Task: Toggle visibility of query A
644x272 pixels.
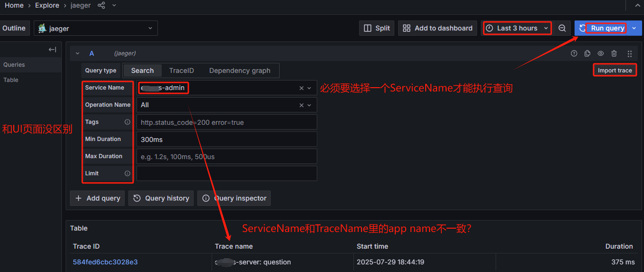Action: click(x=601, y=53)
